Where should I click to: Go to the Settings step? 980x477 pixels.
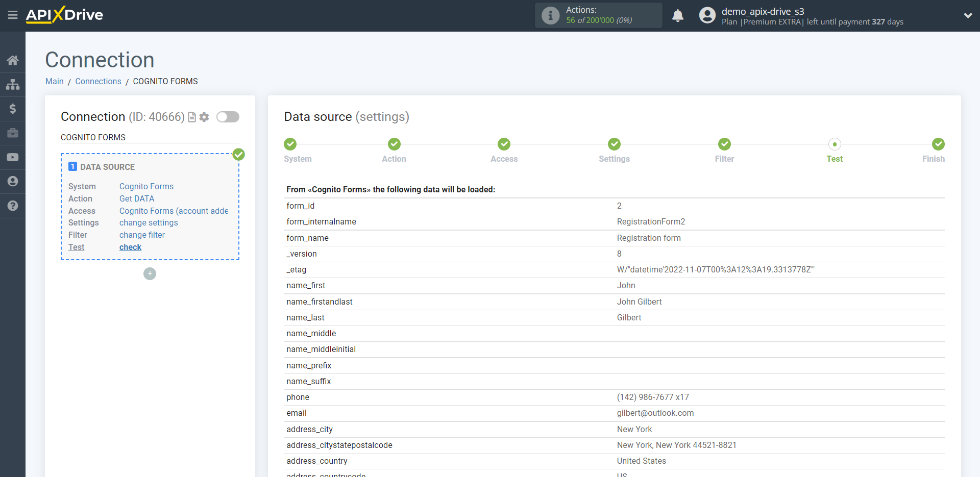point(614,150)
